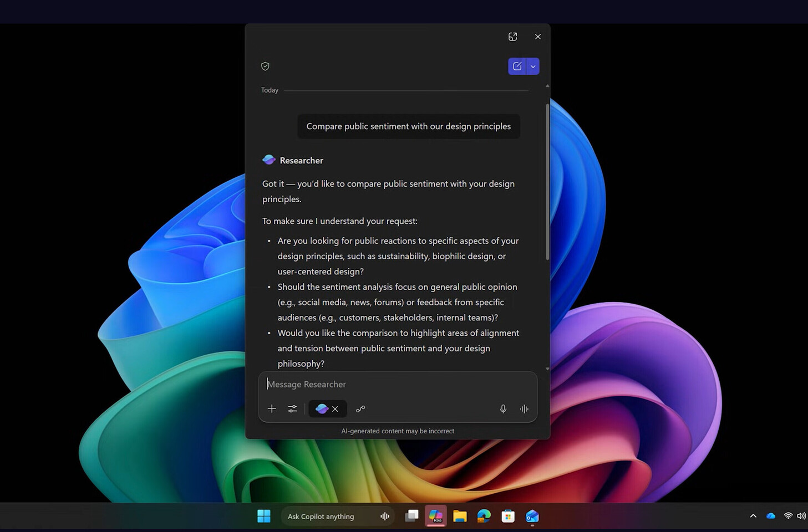Expand the new chat dropdown arrow

click(533, 66)
